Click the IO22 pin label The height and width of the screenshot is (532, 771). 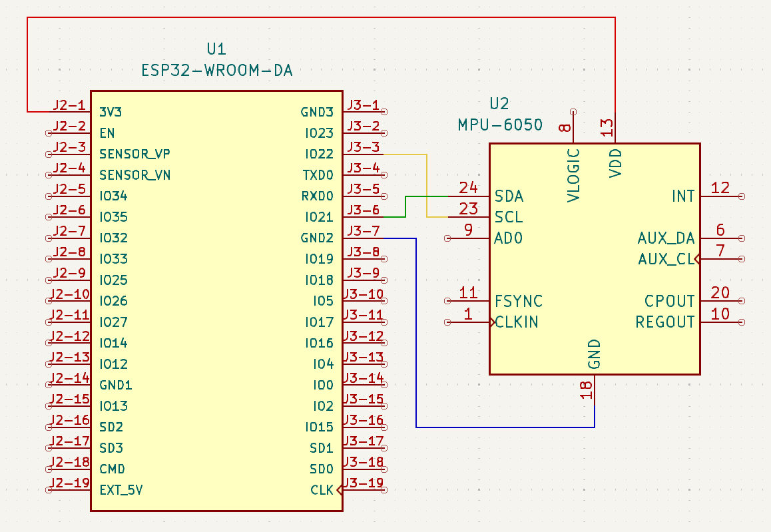pyautogui.click(x=319, y=154)
